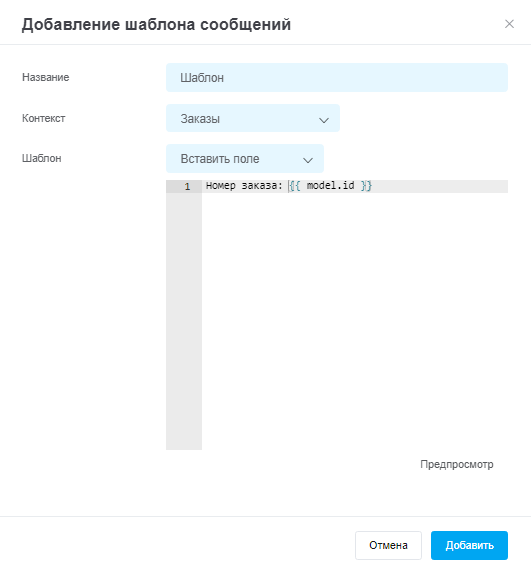
Task: Open the Контекст dropdown showing Заказы
Action: [253, 118]
